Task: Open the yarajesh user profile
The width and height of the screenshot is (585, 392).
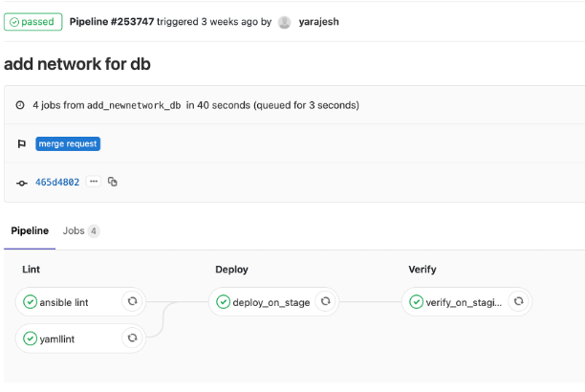Action: (320, 22)
